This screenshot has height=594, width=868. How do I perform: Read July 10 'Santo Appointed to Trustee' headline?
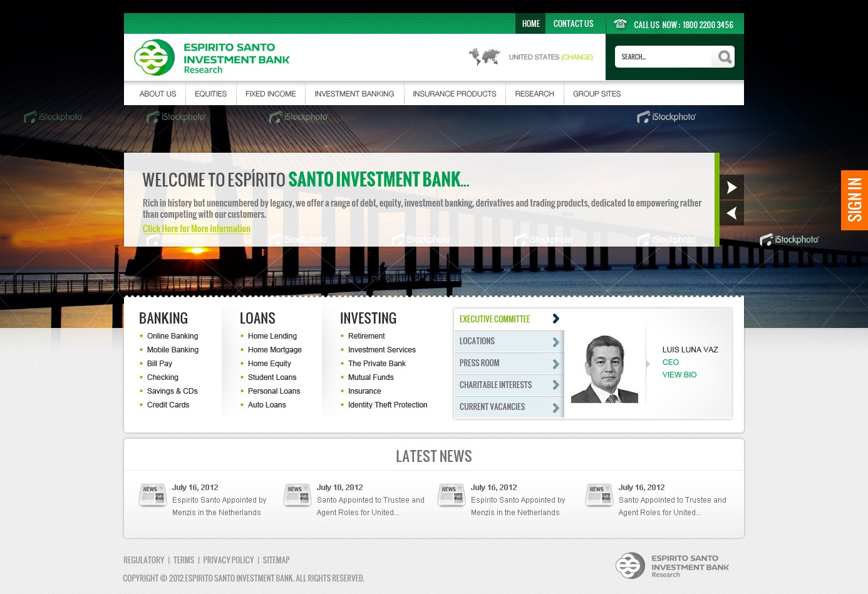click(371, 506)
